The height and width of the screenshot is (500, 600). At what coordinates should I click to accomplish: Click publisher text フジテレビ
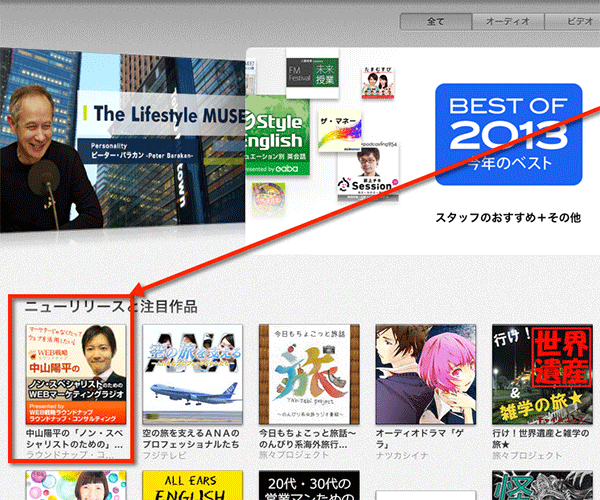click(x=164, y=455)
